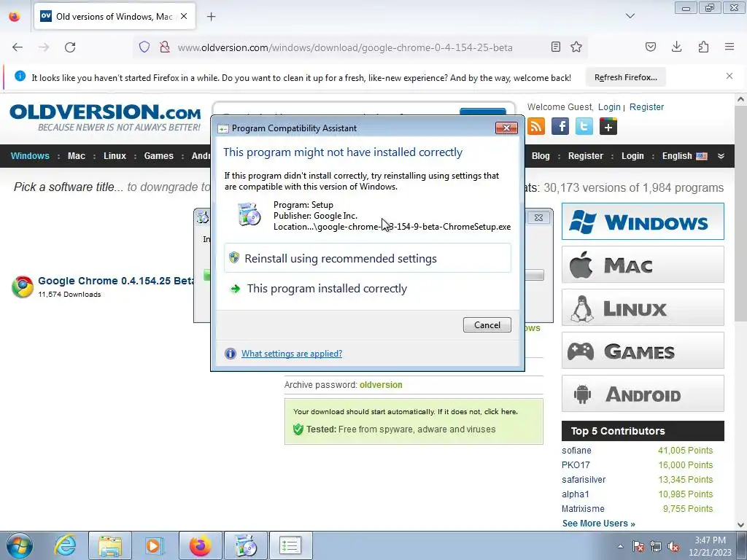Click the Chrome logo icon
This screenshot has width=747, height=560.
[x=23, y=287]
